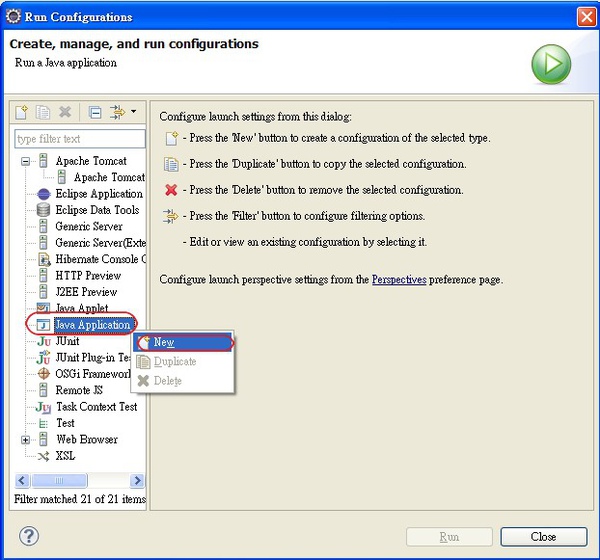The width and height of the screenshot is (600, 560).
Task: Select the Apache Tomcat parent entry
Action: (91, 161)
